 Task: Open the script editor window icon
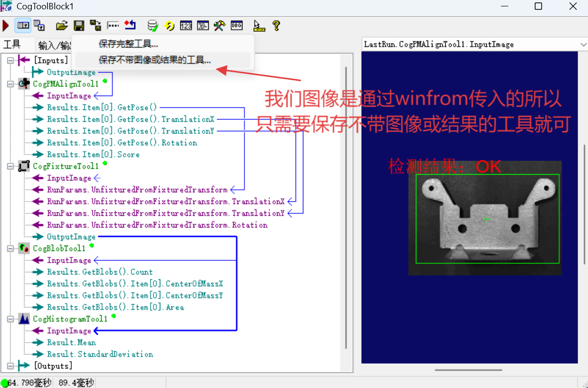(x=203, y=25)
